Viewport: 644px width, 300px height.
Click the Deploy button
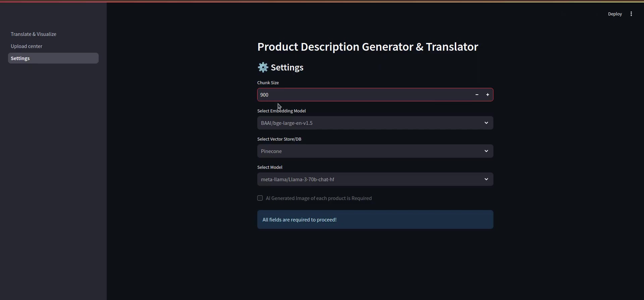pyautogui.click(x=615, y=14)
